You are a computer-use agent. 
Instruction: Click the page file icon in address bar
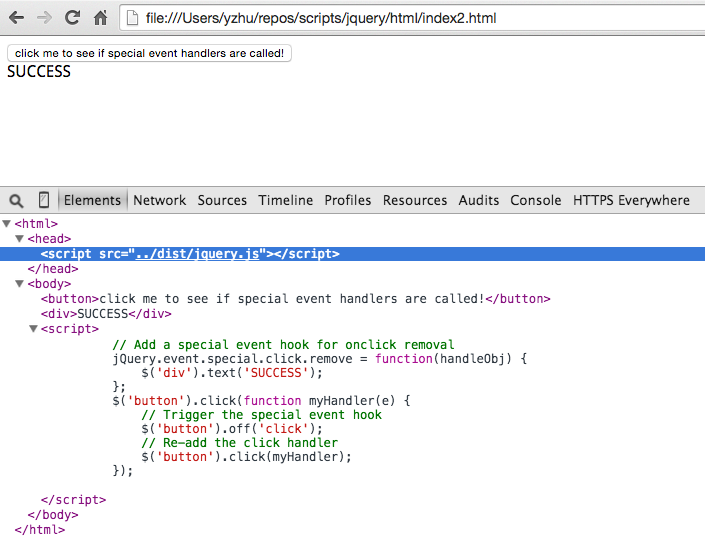point(133,18)
